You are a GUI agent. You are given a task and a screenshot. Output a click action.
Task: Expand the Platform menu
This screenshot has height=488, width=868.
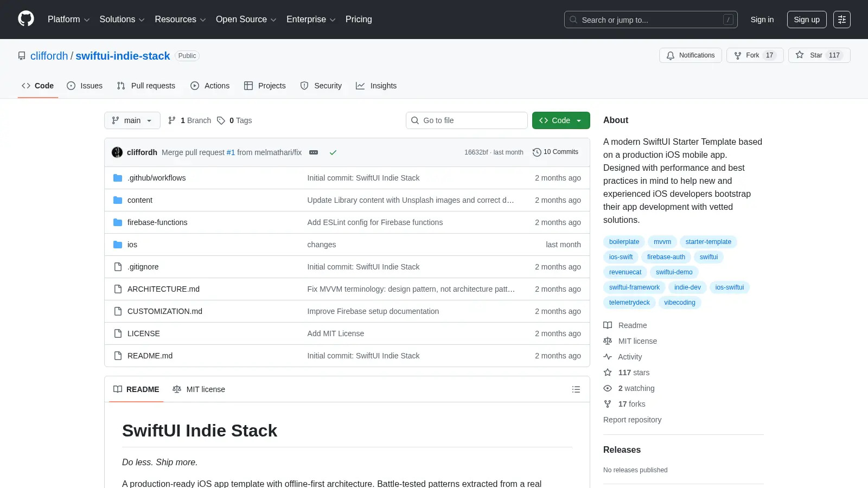[x=68, y=20]
